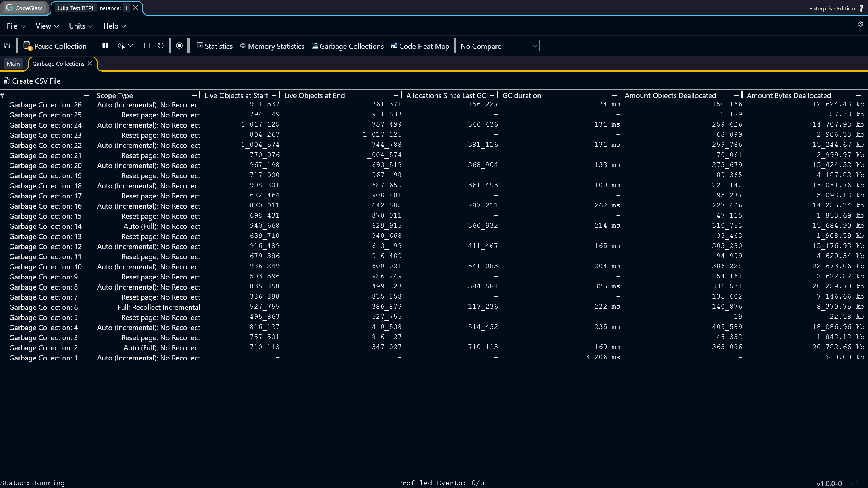Open the File menu
Viewport: 868px width, 488px height.
click(x=16, y=26)
